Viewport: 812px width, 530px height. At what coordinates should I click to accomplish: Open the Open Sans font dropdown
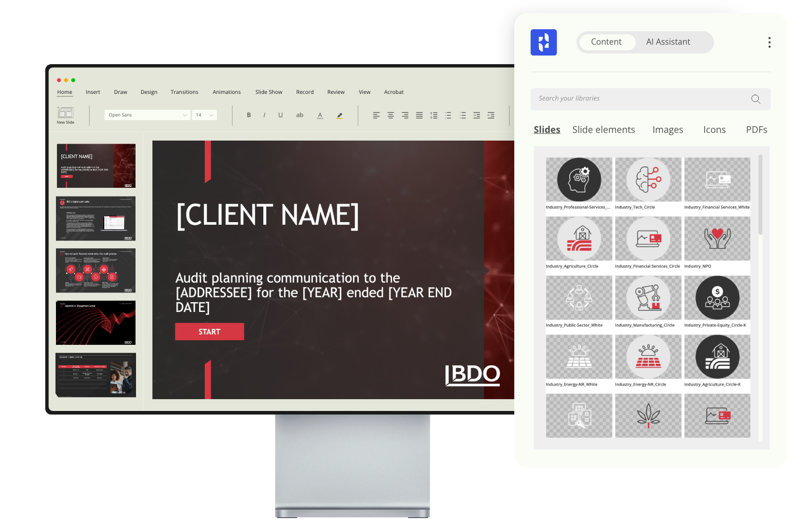tap(148, 115)
